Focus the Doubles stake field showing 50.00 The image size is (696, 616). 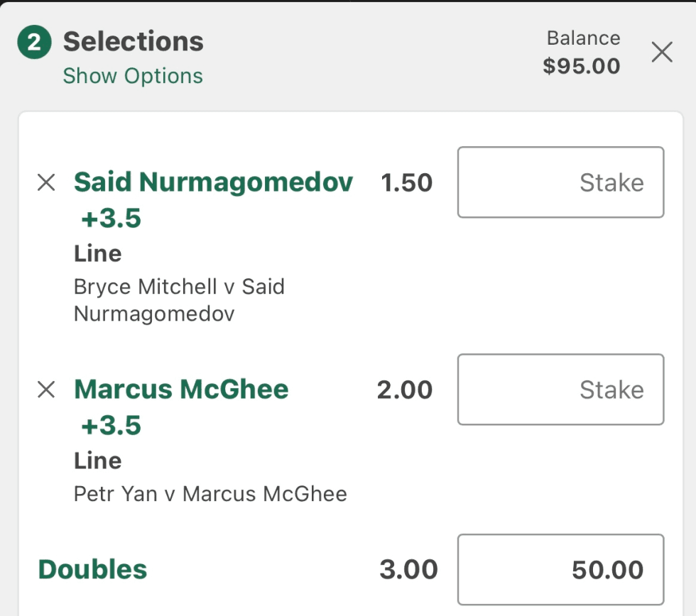560,569
